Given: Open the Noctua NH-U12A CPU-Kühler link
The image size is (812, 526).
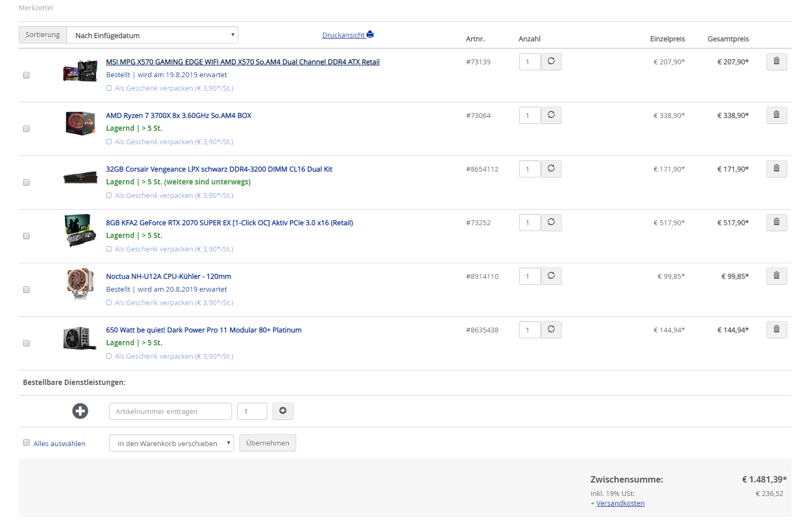Looking at the screenshot, I should point(169,277).
